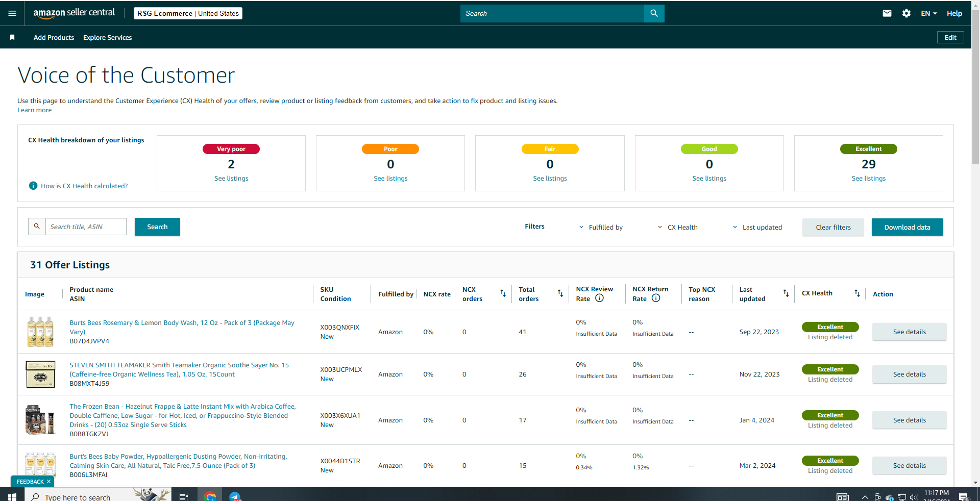Open the Feedback tab

coord(30,482)
